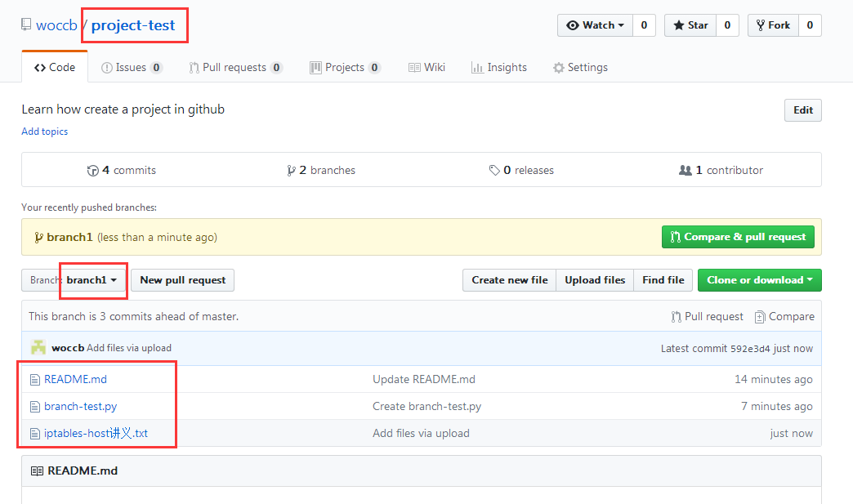The width and height of the screenshot is (853, 504).
Task: Click the '7 minutes ago' timestamp
Action: [x=777, y=407]
